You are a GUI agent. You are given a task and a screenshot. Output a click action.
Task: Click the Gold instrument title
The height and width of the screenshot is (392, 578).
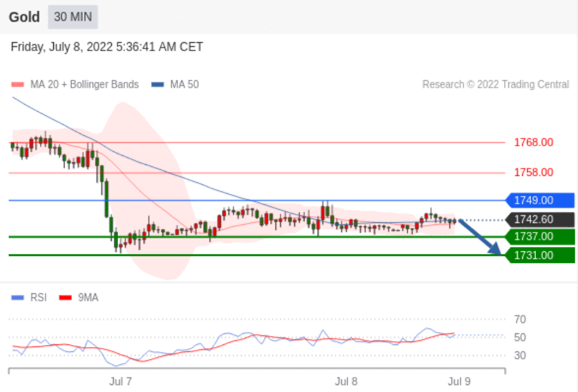pyautogui.click(x=24, y=17)
